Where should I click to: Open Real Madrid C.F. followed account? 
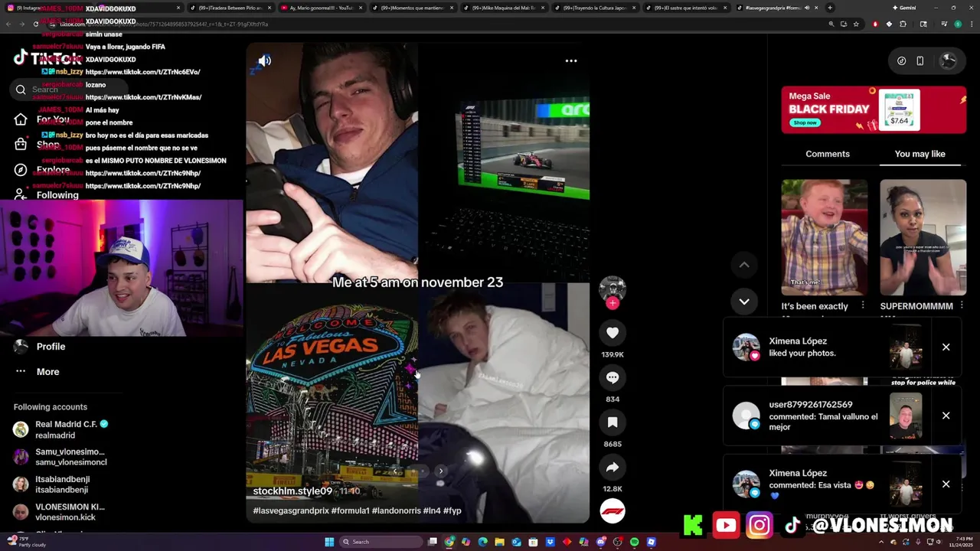tap(61, 429)
